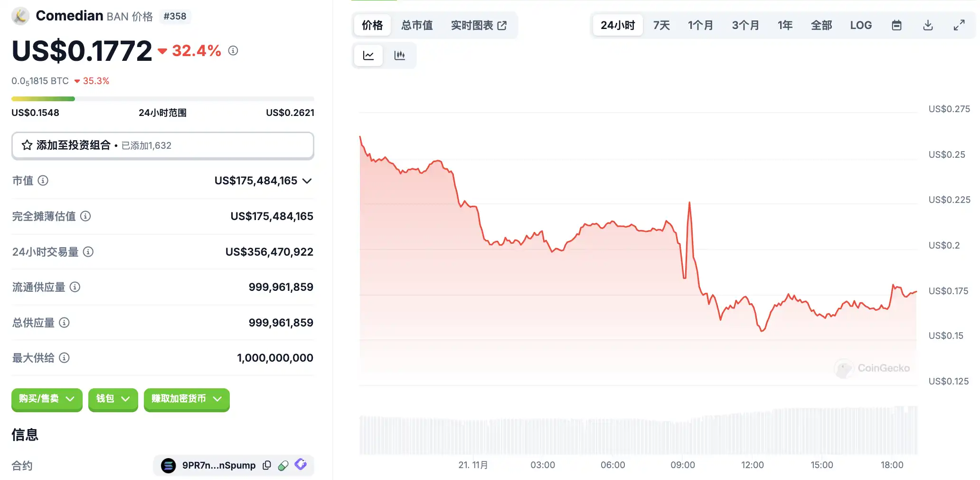The height and width of the screenshot is (480, 980).
Task: Open the 实时图表 external chart tab
Action: coord(479,25)
